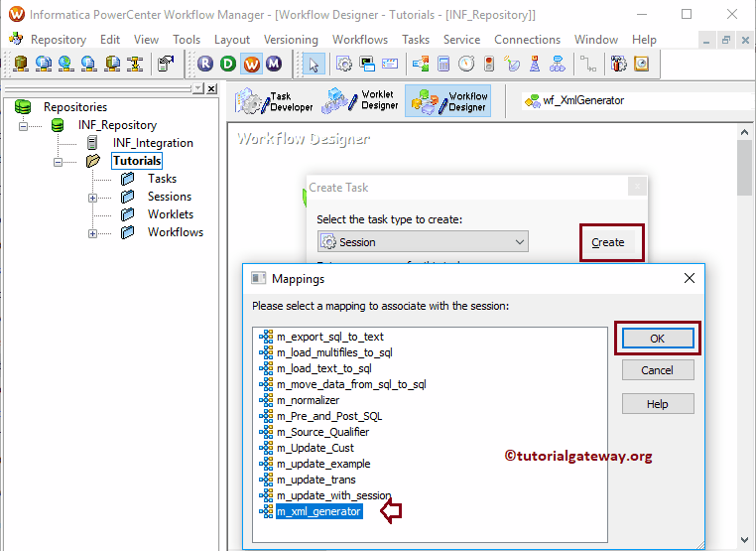Open the Workflows menu
This screenshot has width=756, height=551.
tap(360, 40)
